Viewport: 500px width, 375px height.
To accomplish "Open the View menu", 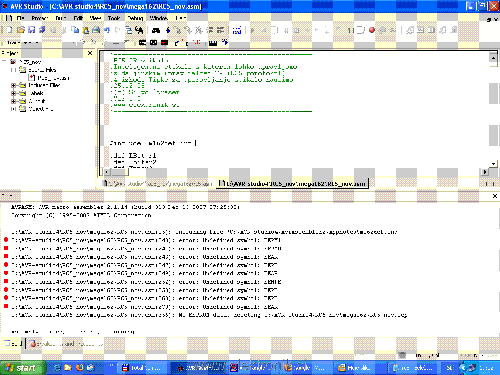I will click(95, 18).
